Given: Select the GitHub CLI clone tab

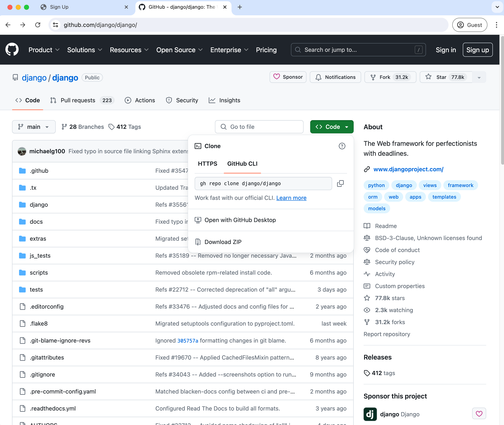Looking at the screenshot, I should pyautogui.click(x=242, y=164).
